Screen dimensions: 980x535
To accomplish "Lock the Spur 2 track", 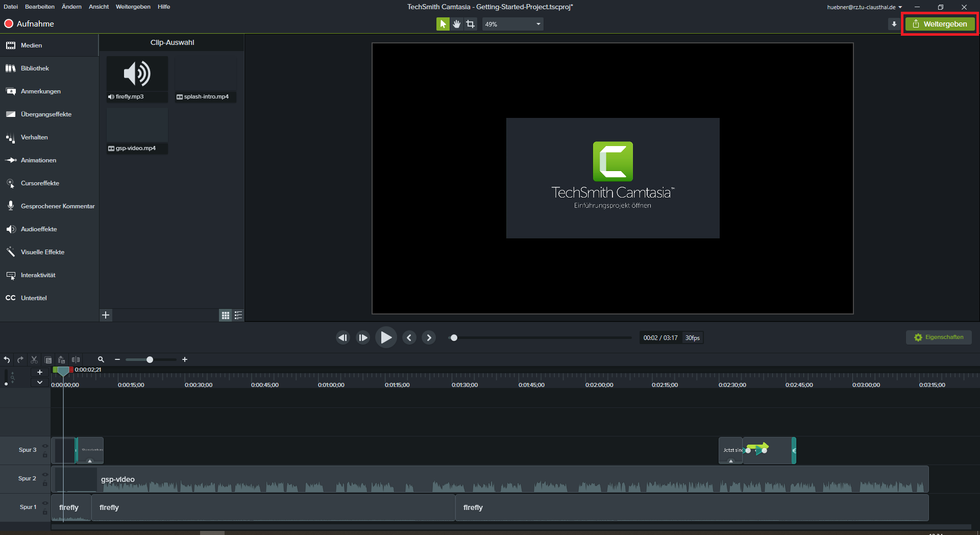I will (45, 483).
